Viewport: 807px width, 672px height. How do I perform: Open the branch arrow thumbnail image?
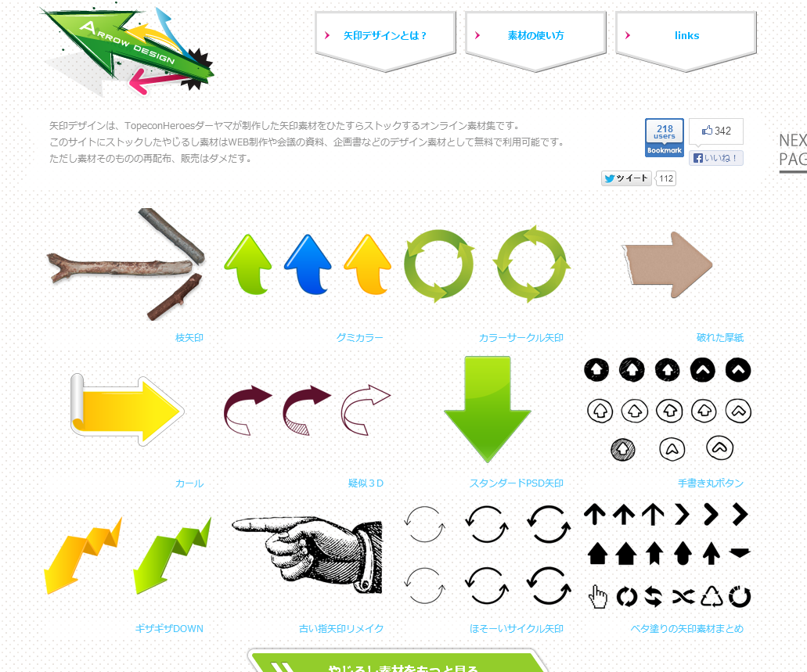pyautogui.click(x=127, y=264)
